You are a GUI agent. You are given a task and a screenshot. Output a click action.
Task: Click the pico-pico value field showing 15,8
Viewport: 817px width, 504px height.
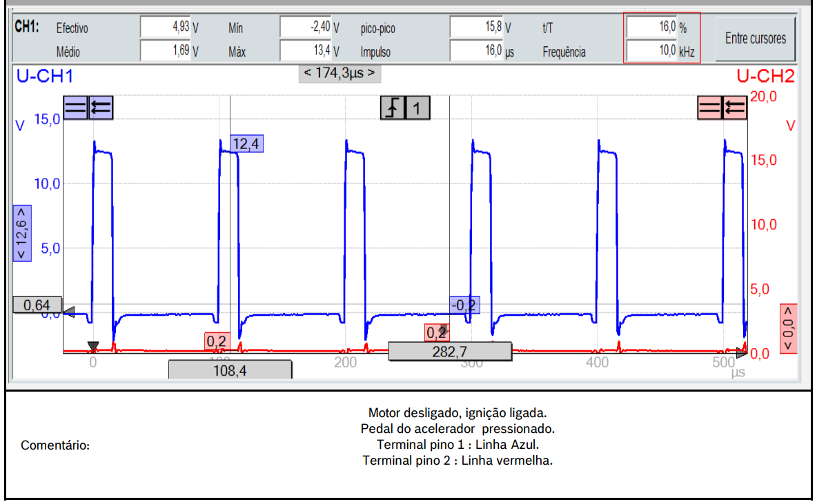(x=476, y=28)
